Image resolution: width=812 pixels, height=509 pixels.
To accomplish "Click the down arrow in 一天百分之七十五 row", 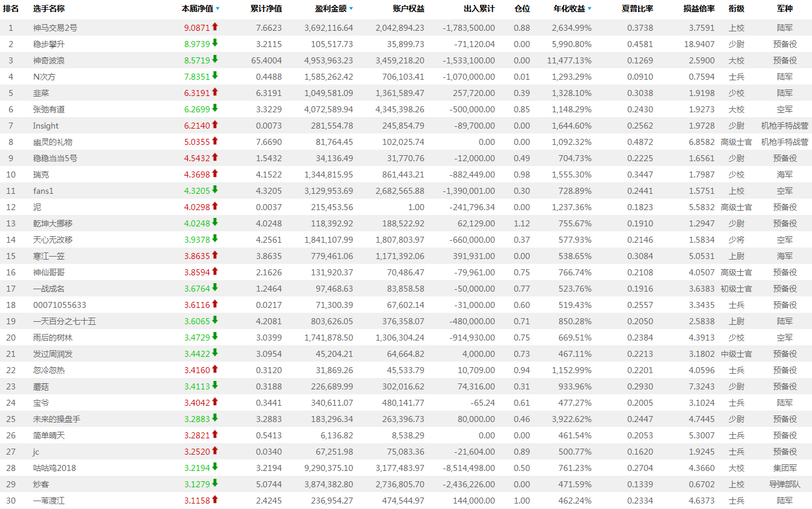I will [215, 320].
